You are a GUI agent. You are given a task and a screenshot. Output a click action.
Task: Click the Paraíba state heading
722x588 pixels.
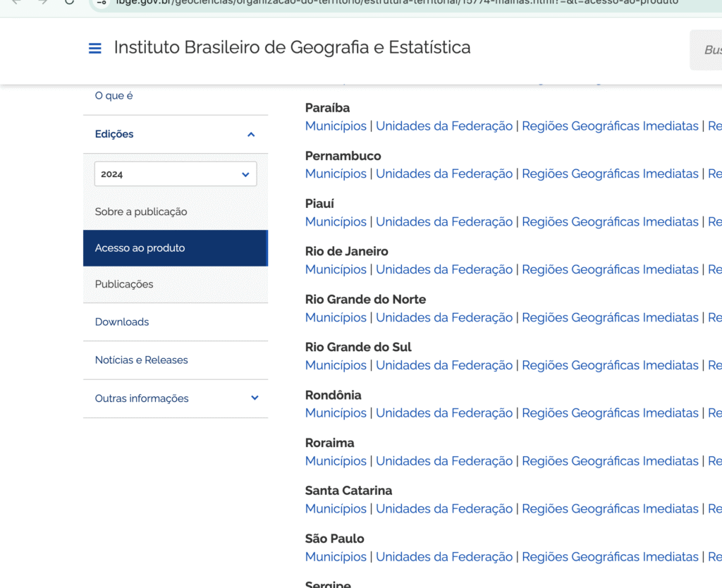click(x=327, y=108)
